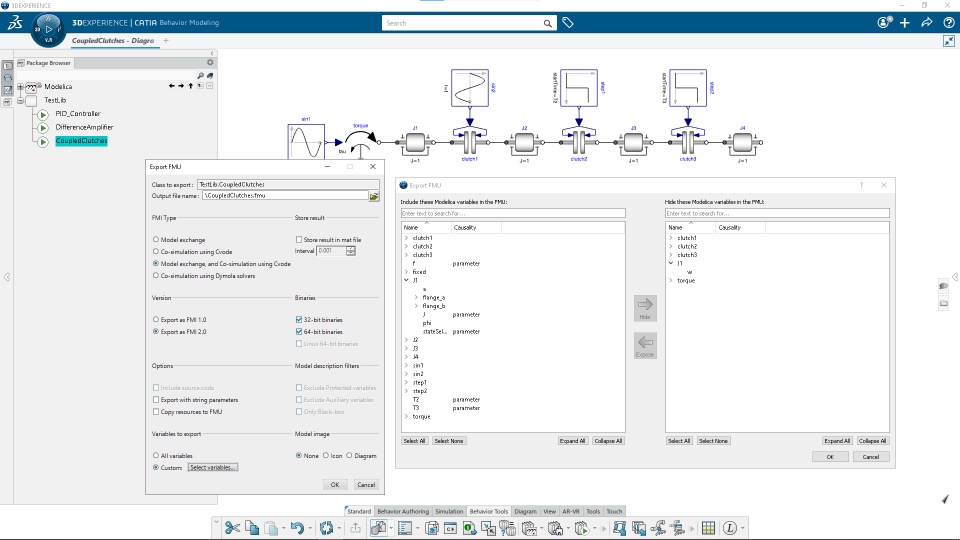Viewport: 960px width, 540px height.
Task: Click Expand All in include list
Action: coord(572,441)
